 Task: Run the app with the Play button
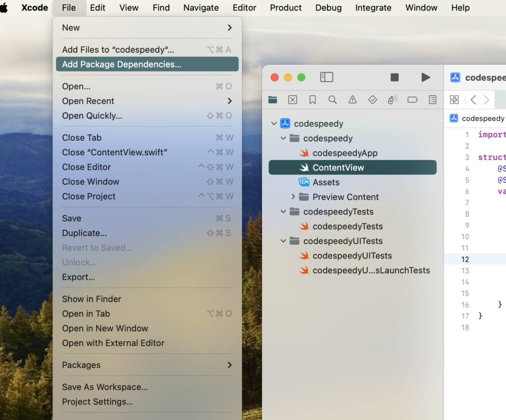[425, 77]
